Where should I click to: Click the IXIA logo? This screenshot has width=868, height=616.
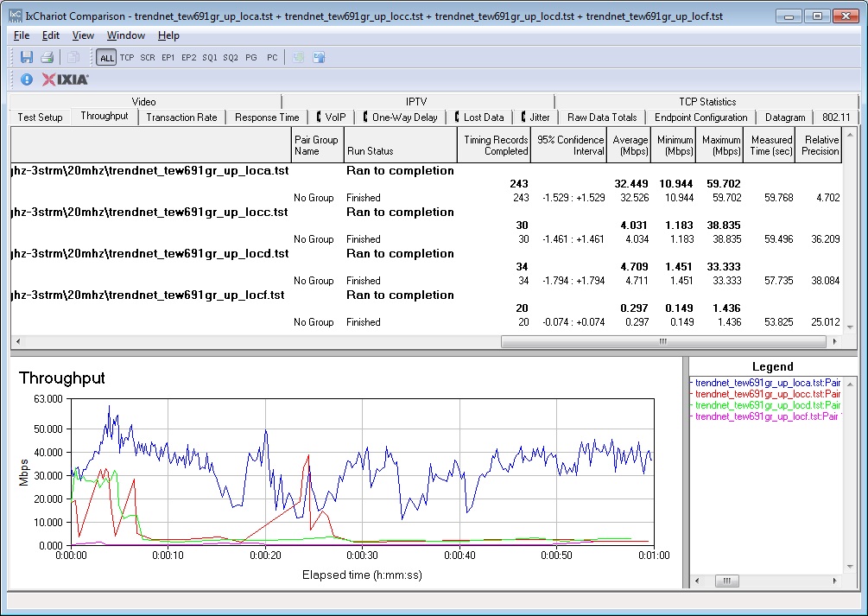[66, 79]
